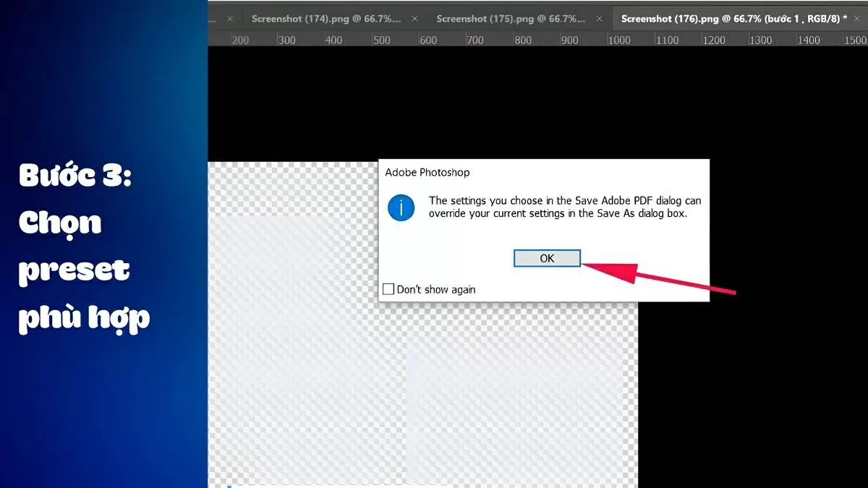868x488 pixels.
Task: Click the Adobe Photoshop dialog title
Action: click(427, 172)
